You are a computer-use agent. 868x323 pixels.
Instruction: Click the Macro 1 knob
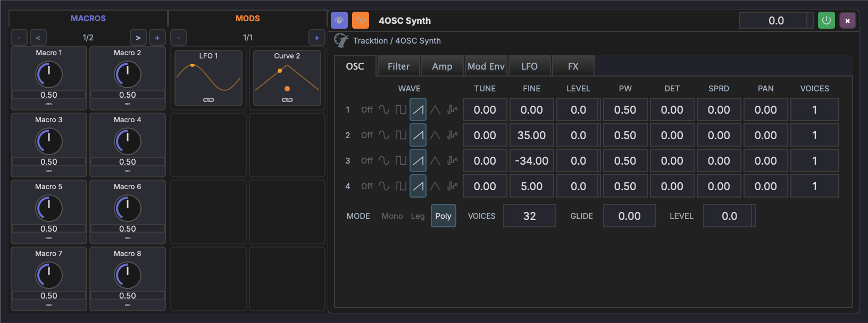[x=49, y=74]
